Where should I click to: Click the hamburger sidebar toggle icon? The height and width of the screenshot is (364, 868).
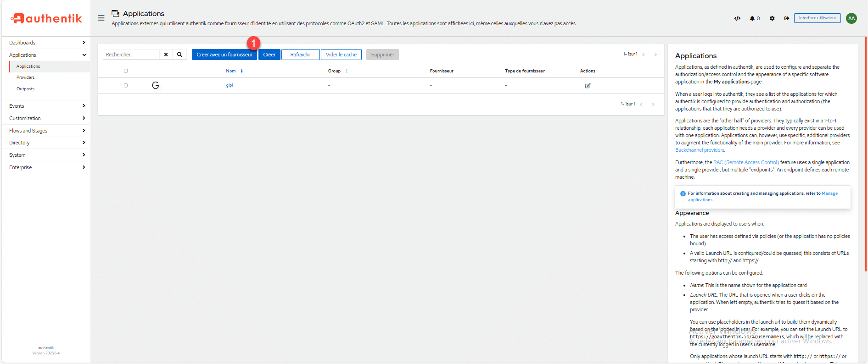101,18
